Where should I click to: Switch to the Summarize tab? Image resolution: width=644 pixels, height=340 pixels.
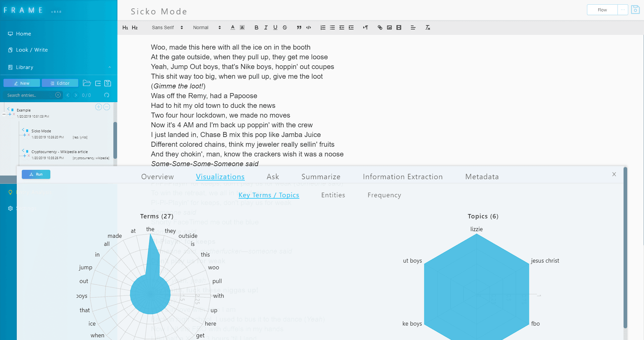(x=321, y=177)
